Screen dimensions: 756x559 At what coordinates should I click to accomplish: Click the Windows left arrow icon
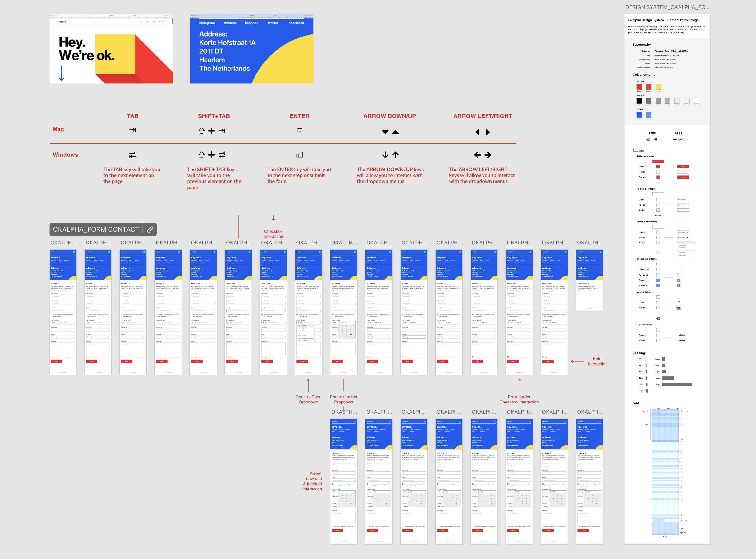click(477, 155)
